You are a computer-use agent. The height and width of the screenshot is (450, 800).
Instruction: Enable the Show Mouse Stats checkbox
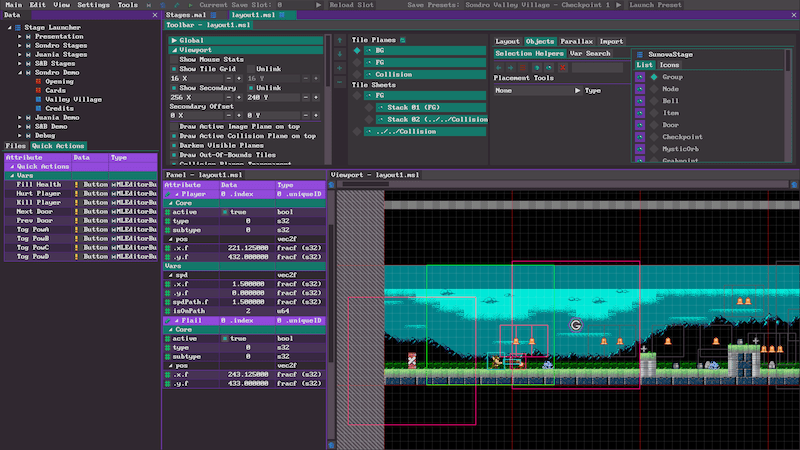[174, 59]
